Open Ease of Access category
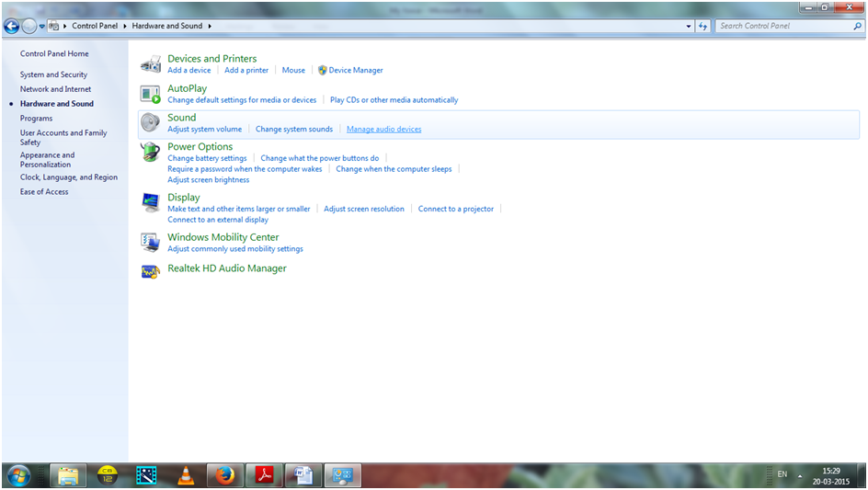 [44, 191]
